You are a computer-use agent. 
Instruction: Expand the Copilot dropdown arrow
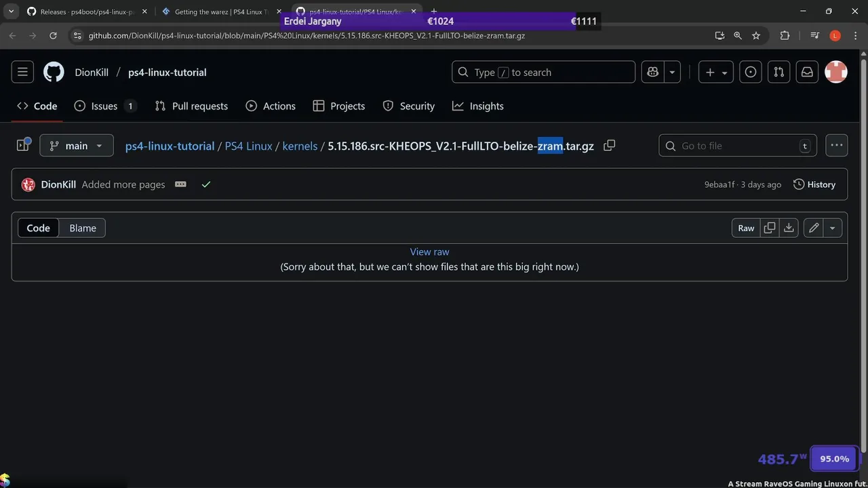pyautogui.click(x=672, y=72)
